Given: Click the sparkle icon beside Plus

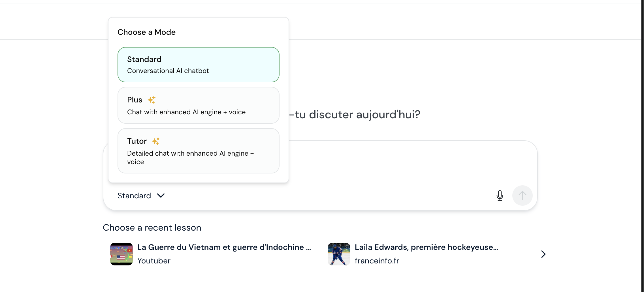Looking at the screenshot, I should point(152,100).
